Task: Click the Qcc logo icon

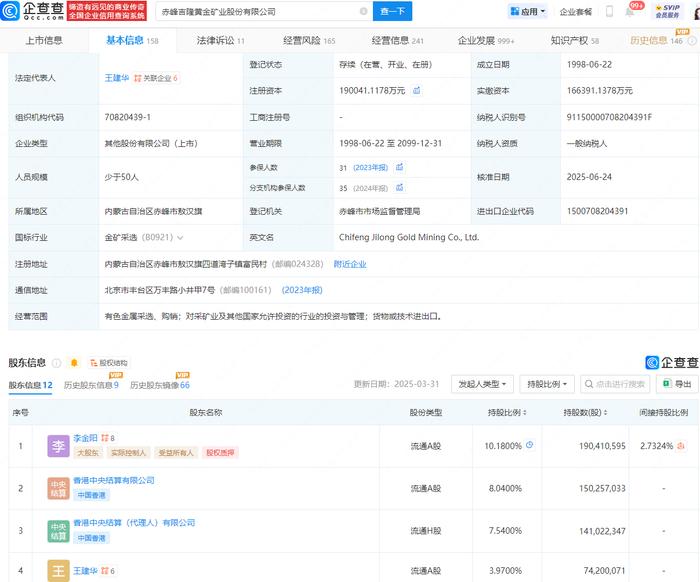Action: (x=10, y=11)
